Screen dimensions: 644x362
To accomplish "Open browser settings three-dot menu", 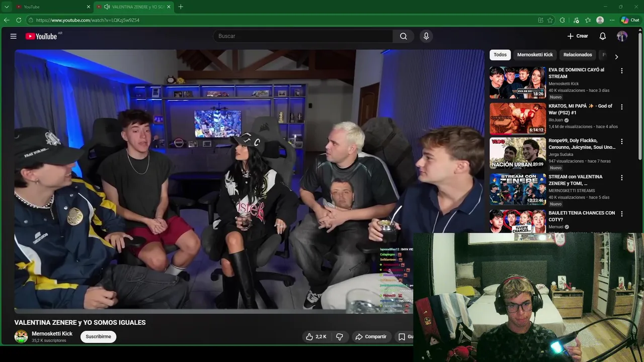I will coord(612,20).
